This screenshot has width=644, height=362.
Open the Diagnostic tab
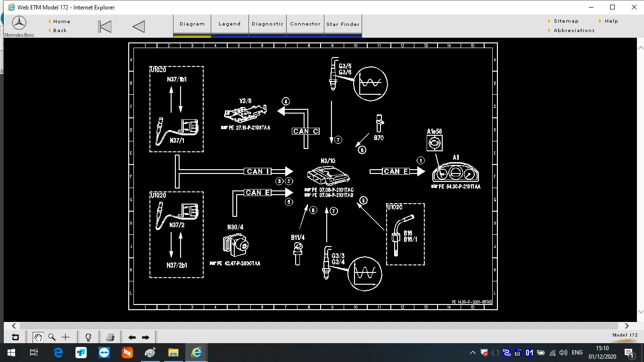267,24
